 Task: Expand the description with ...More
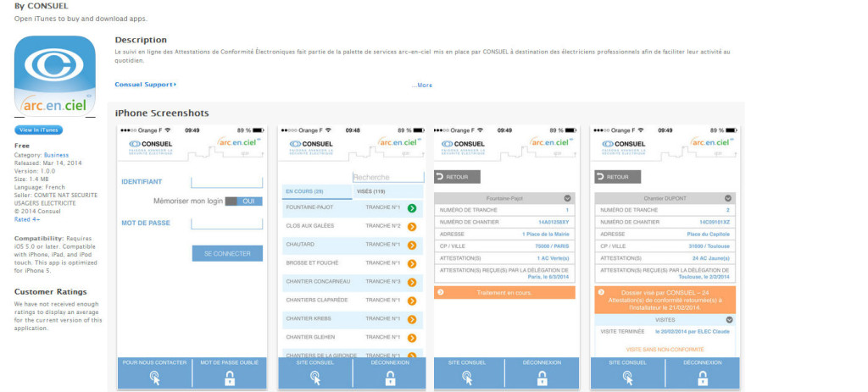click(x=422, y=86)
